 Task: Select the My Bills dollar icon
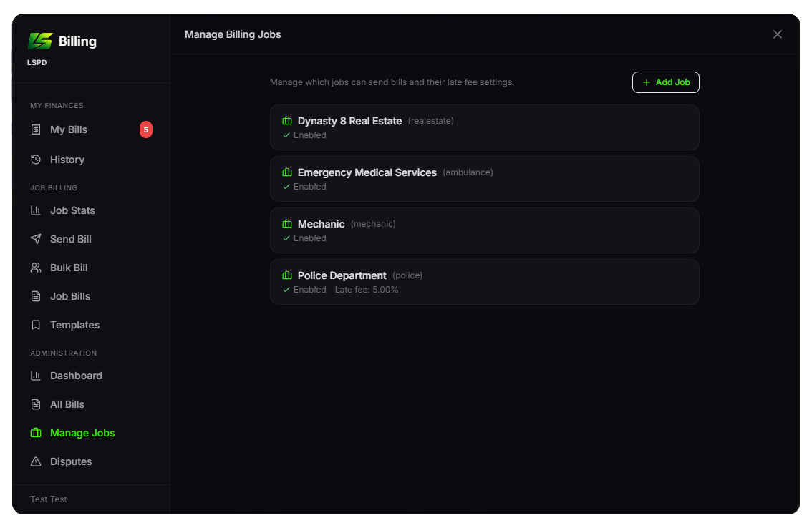(36, 129)
